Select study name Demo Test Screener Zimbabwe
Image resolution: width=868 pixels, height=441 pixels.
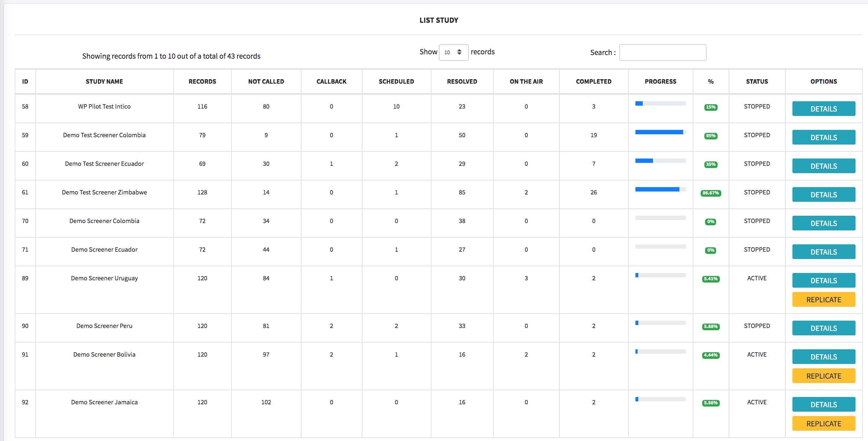pos(104,192)
